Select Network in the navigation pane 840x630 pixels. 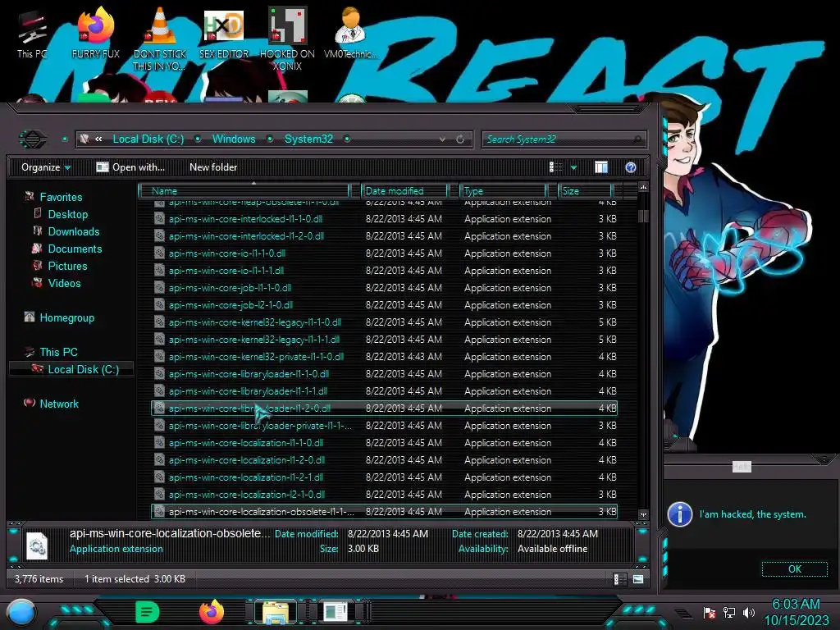[x=59, y=404]
